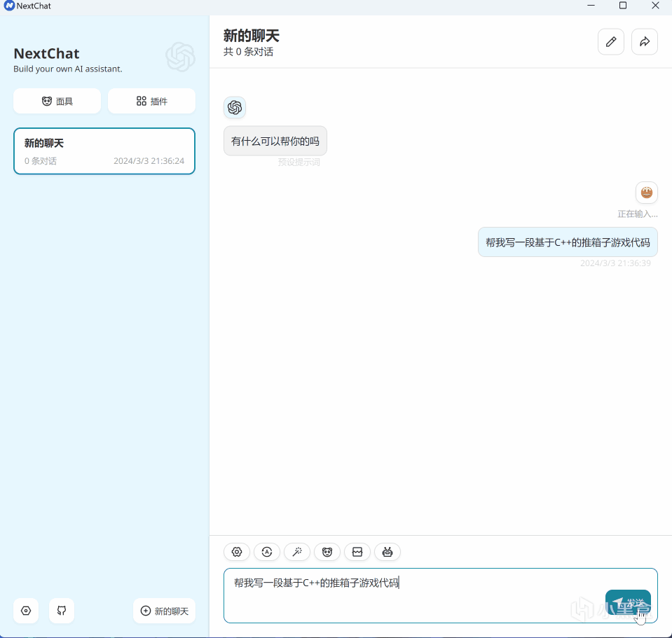Open quick prompts magic wand icon

pyautogui.click(x=297, y=552)
